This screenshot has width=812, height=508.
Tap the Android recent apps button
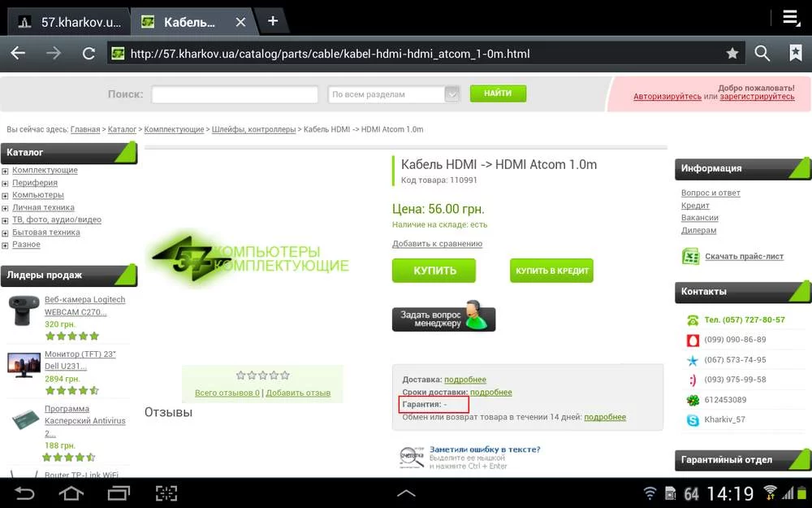point(119,493)
